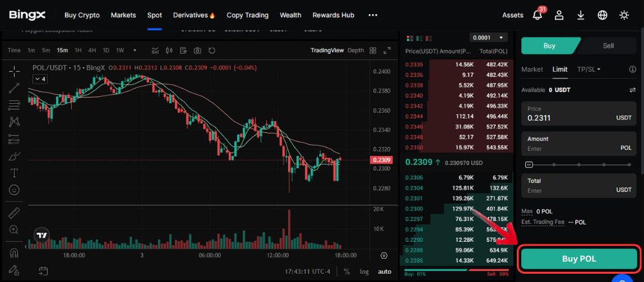This screenshot has height=282, width=644.
Task: Open the Spot menu
Action: tap(154, 15)
